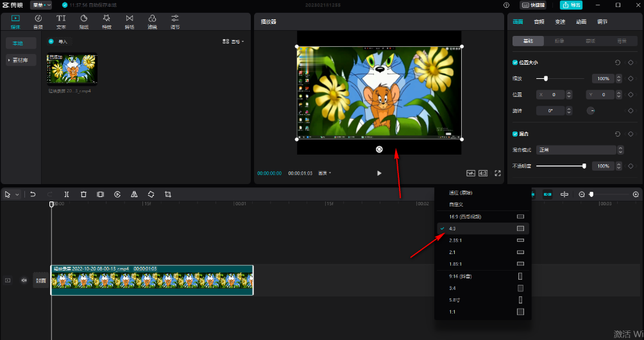644x340 pixels.
Task: Open the Transitions (转场) panel icon
Action: [130, 21]
